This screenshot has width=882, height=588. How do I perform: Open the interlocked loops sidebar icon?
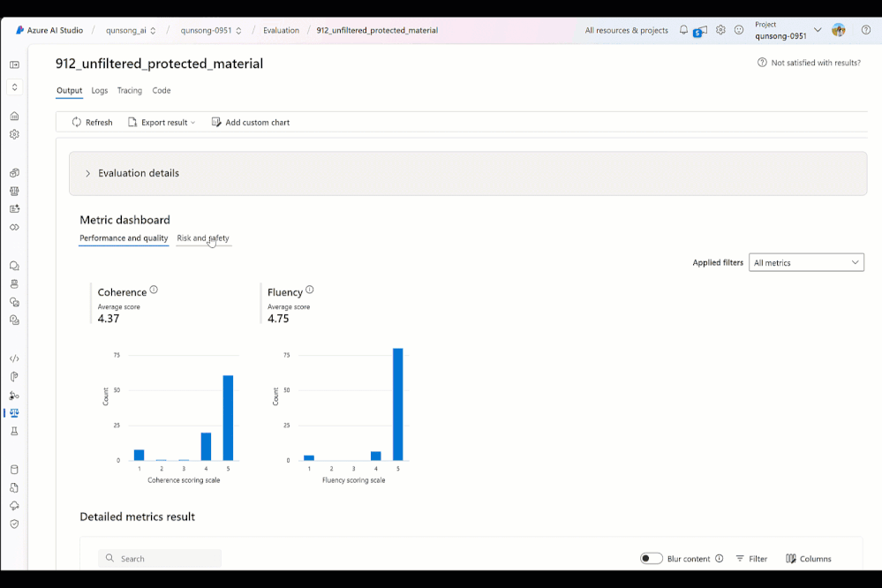(x=15, y=227)
